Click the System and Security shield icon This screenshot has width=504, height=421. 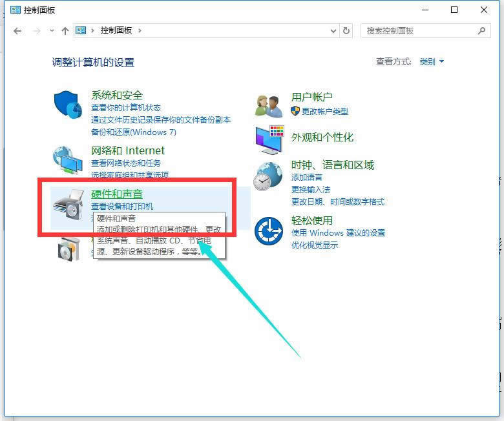tap(68, 105)
